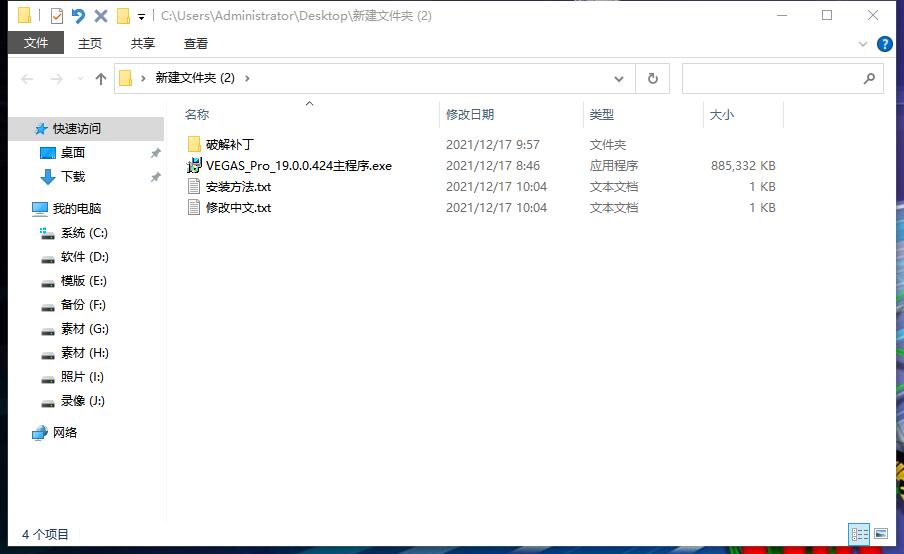Open drive 照片 (I:)

point(82,376)
